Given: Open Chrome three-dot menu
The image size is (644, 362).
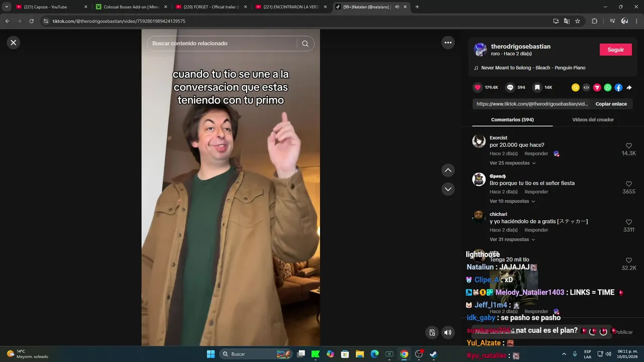Looking at the screenshot, I should 636,21.
